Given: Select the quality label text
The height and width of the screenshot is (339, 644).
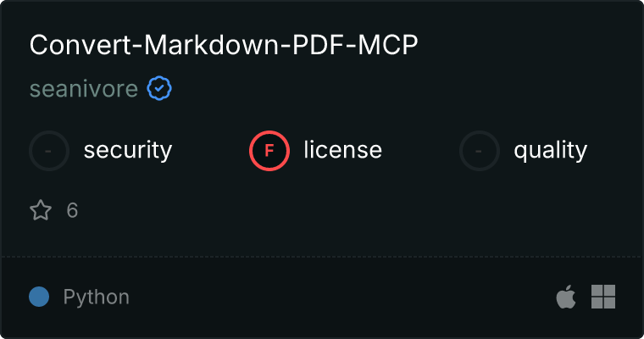Looking at the screenshot, I should click(x=550, y=150).
